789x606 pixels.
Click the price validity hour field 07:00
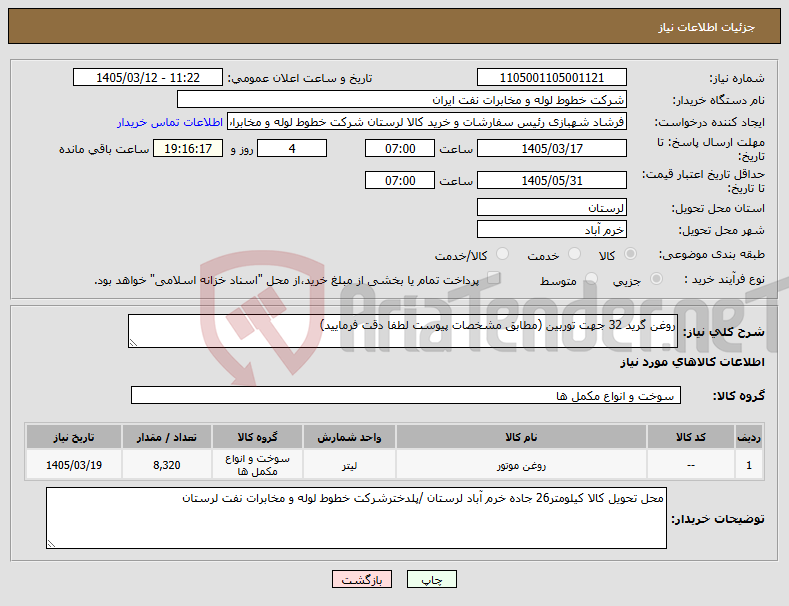pos(400,180)
